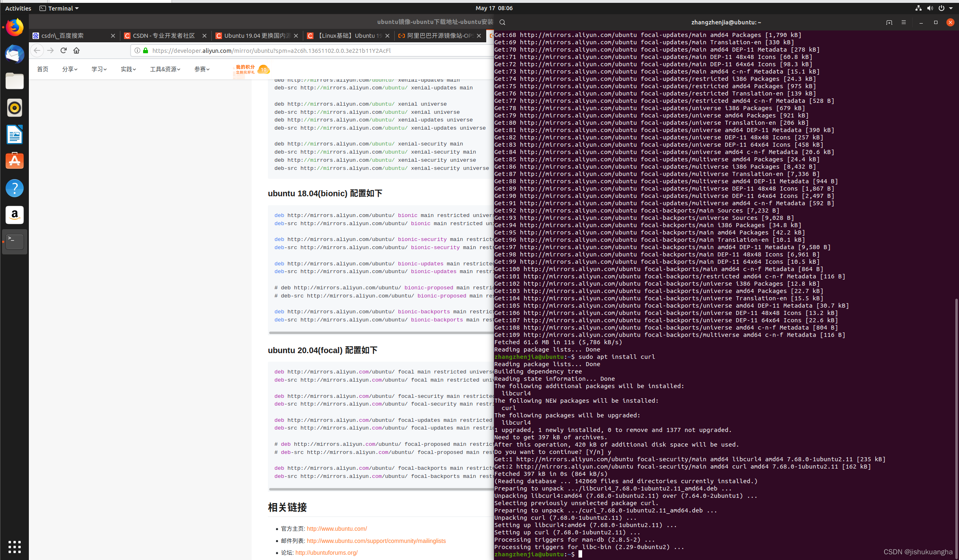
Task: Open system menu arrow in top bar
Action: tap(951, 8)
